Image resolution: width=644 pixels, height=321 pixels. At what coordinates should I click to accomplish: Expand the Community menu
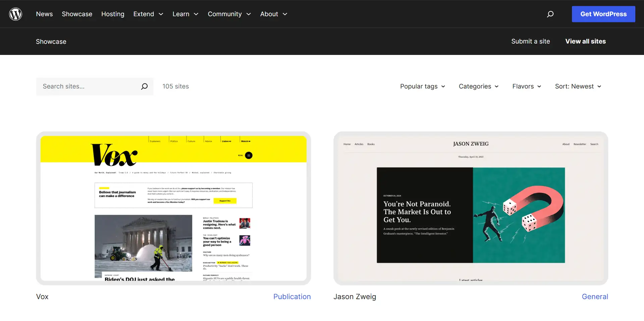(x=229, y=14)
